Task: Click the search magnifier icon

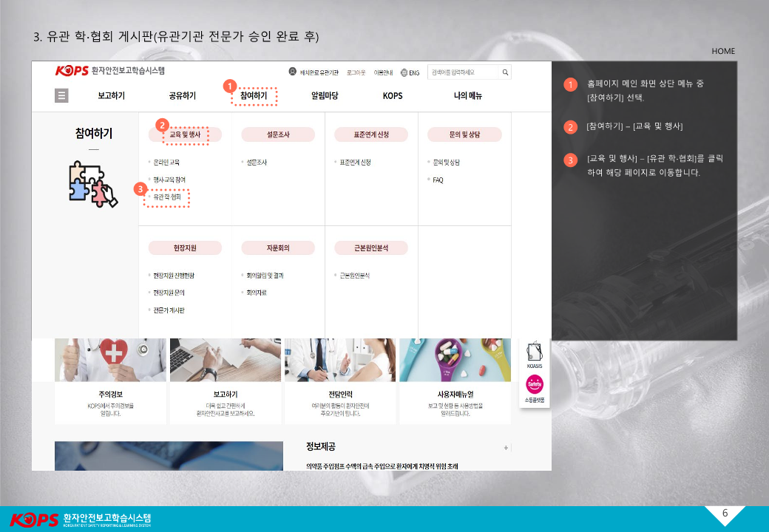Action: click(505, 72)
